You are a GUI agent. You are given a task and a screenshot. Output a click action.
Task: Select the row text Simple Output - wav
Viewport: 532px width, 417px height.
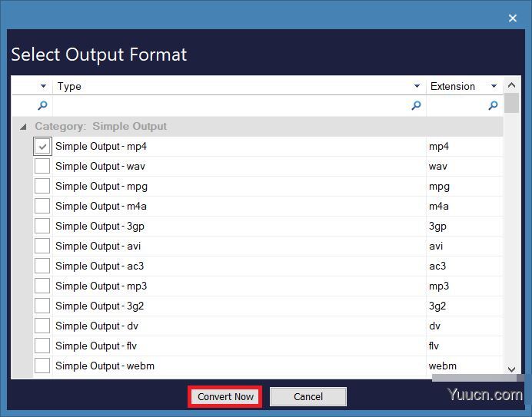(101, 167)
